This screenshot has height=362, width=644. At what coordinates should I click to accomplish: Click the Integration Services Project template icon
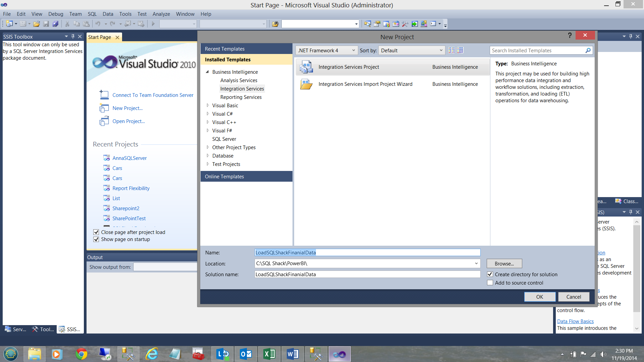pyautogui.click(x=306, y=67)
